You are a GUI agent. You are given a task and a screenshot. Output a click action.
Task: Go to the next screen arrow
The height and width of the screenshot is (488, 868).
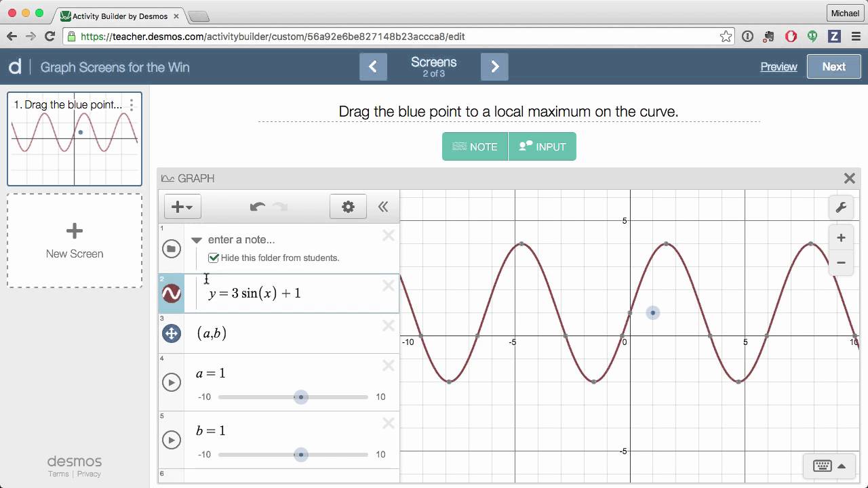tap(494, 66)
